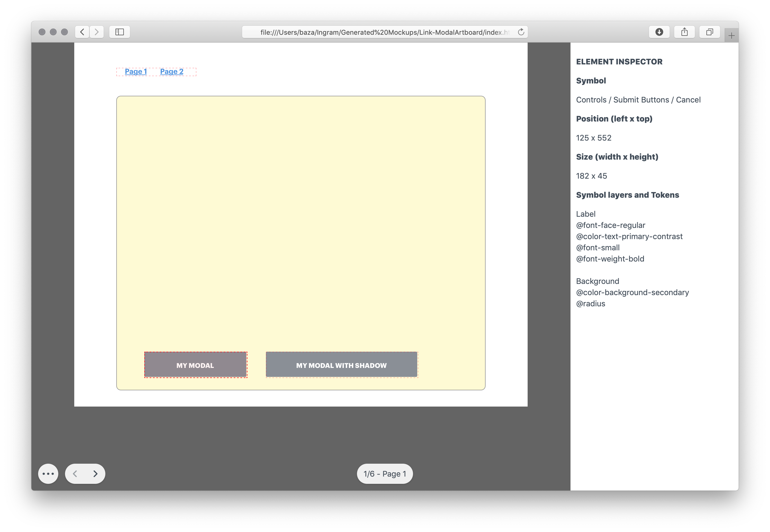Open the Page 2 link
Screen dimensions: 770x532
pyautogui.click(x=171, y=72)
